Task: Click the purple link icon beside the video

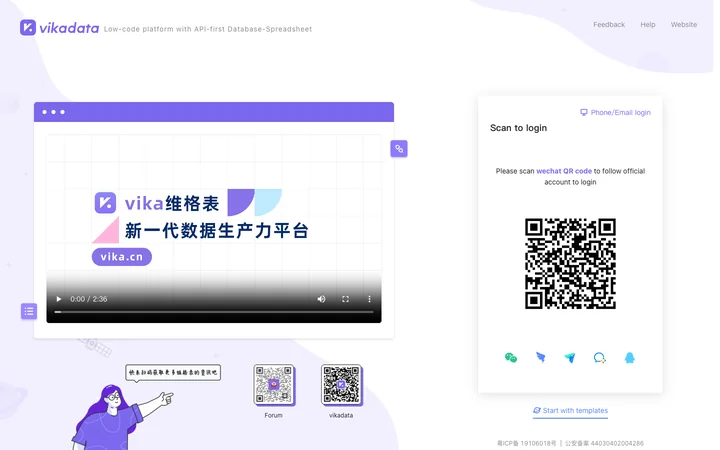Action: 399,149
